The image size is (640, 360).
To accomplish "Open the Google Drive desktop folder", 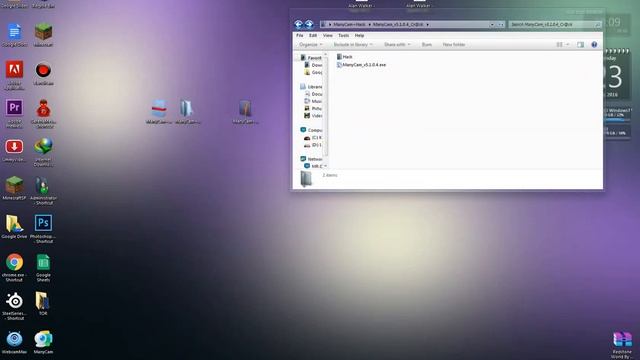I will click(x=14, y=226).
